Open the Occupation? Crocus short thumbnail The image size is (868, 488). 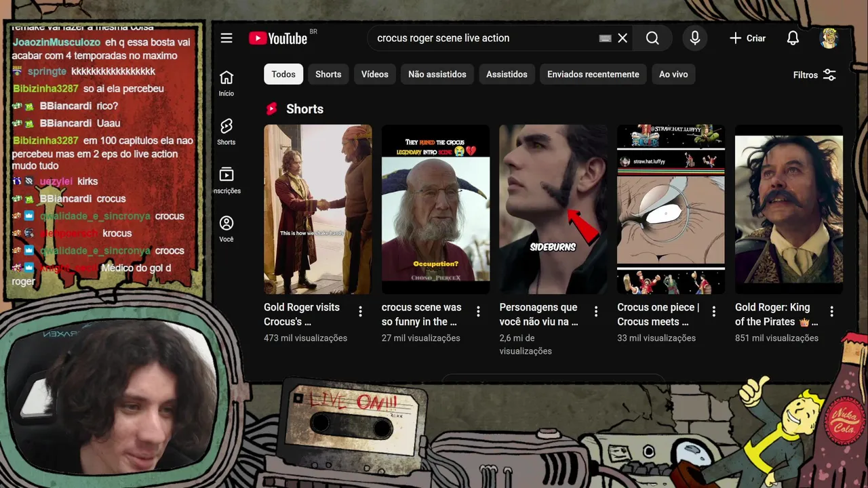(x=435, y=209)
